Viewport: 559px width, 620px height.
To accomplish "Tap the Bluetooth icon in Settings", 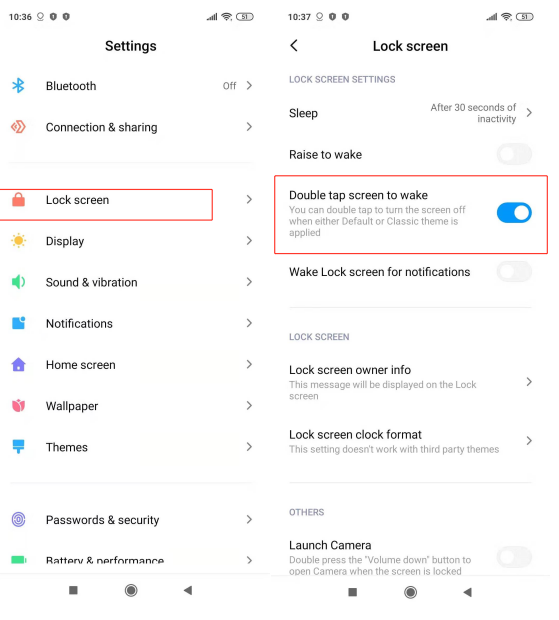I will click(x=18, y=85).
